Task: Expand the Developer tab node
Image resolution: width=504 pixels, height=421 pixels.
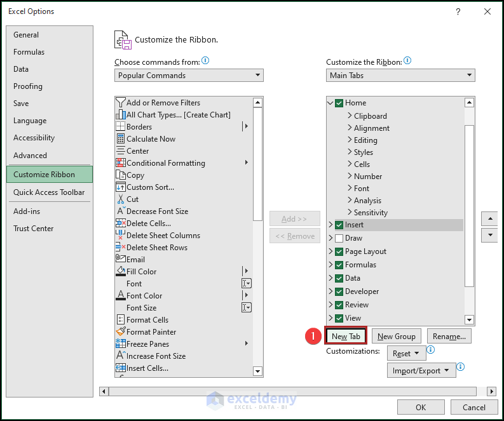Action: click(330, 291)
